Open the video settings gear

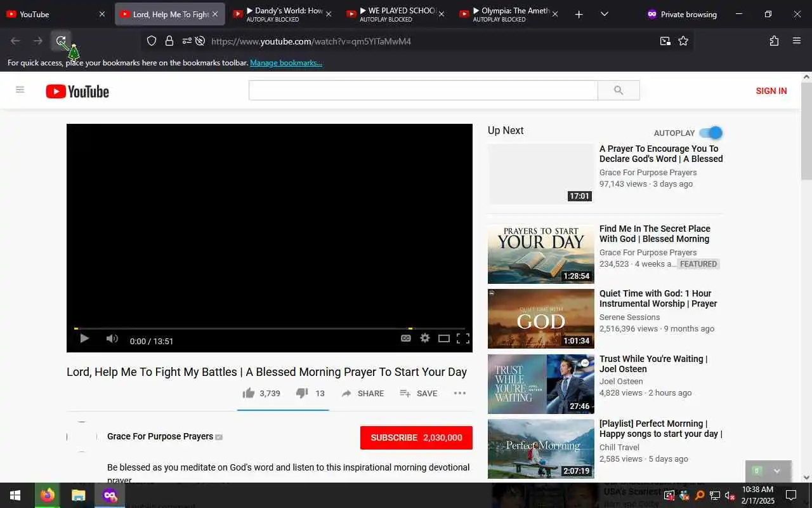click(425, 338)
